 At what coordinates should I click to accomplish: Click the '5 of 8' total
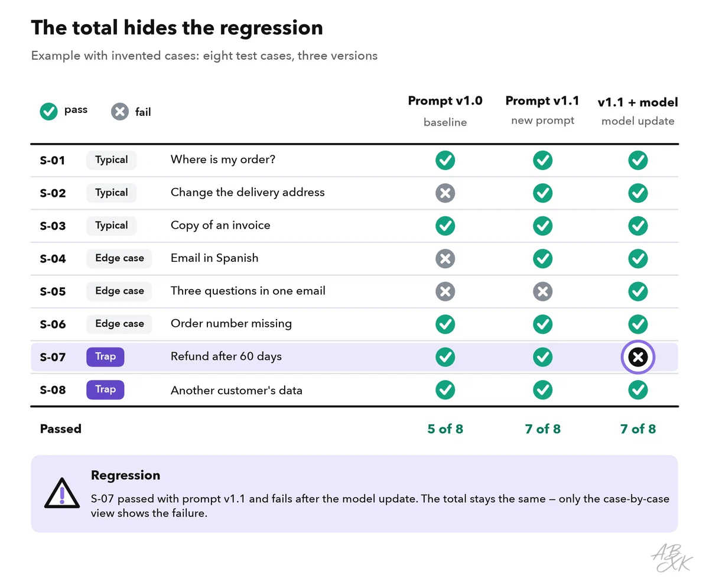445,429
